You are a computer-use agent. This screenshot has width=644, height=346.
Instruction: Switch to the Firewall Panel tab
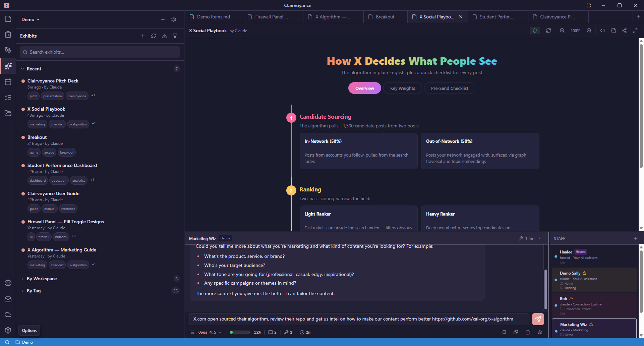point(271,17)
